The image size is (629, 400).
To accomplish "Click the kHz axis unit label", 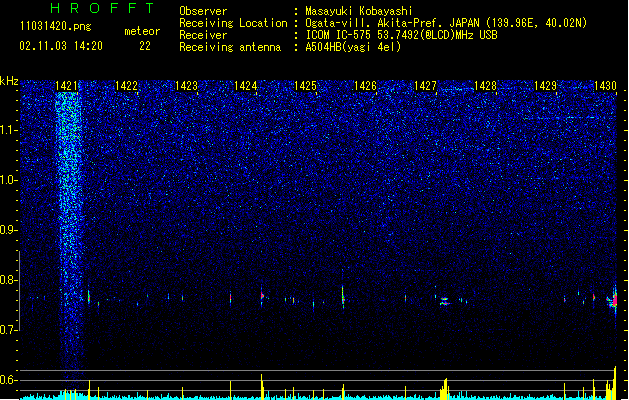I will click(9, 81).
